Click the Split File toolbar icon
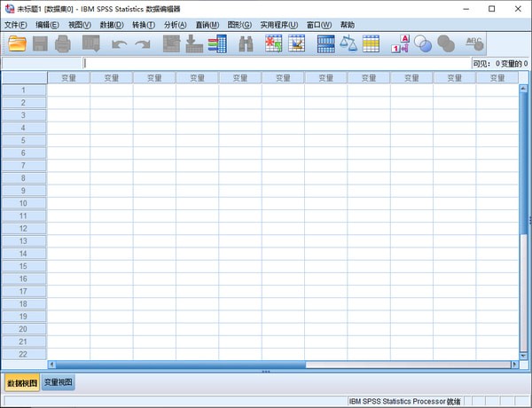The width and height of the screenshot is (532, 408). [325, 43]
